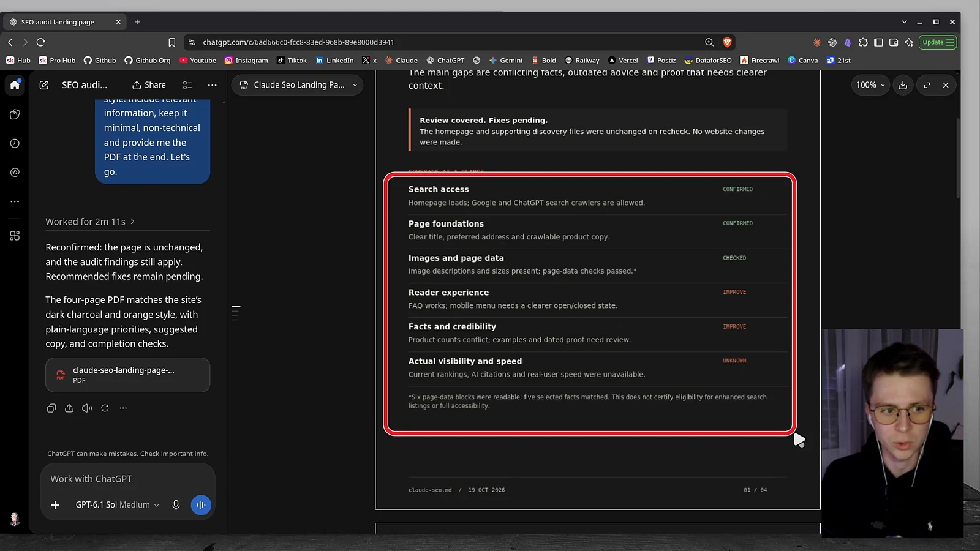This screenshot has height=551, width=980.
Task: Download the PDF using the download icon
Action: click(x=903, y=85)
